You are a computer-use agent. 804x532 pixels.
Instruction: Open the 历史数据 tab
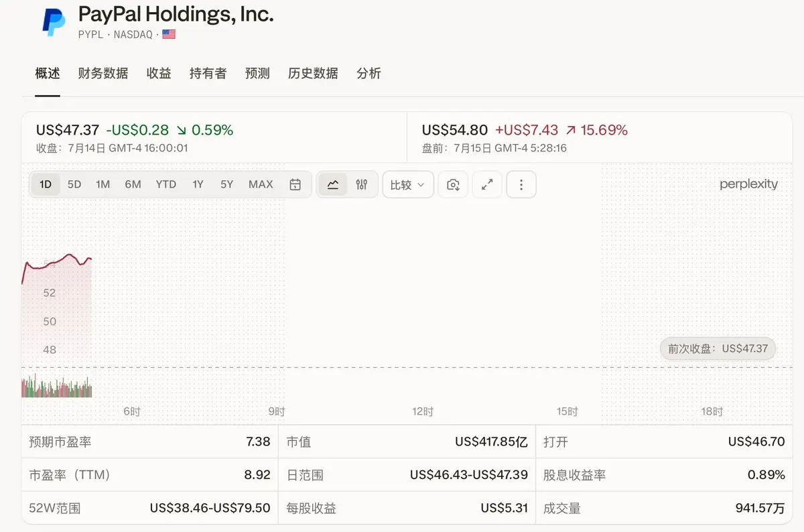tap(313, 74)
